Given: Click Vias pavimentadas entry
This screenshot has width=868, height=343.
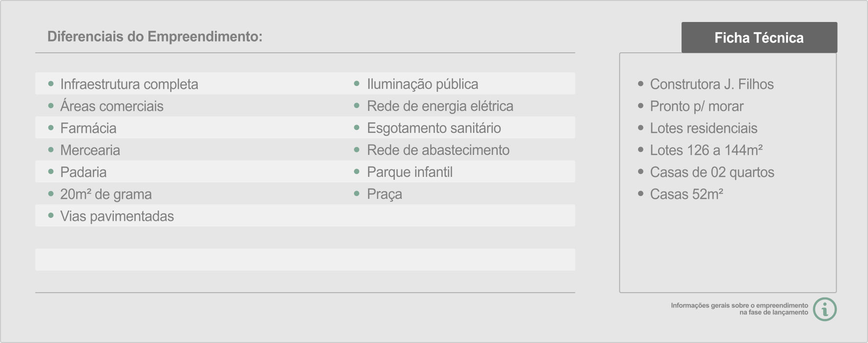Looking at the screenshot, I should click(x=117, y=216).
